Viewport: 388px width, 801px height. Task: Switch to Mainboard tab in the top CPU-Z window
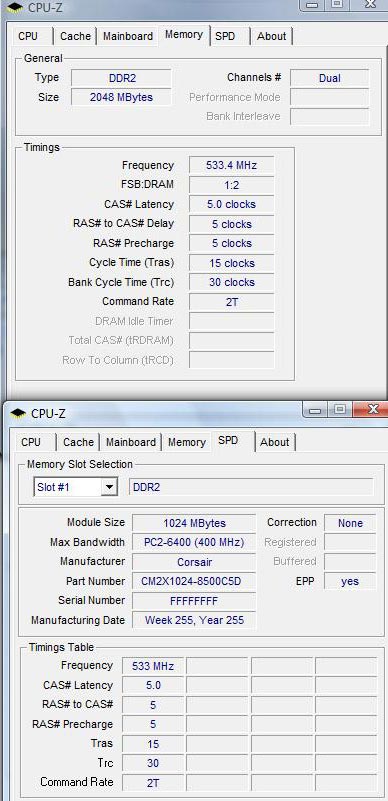128,36
